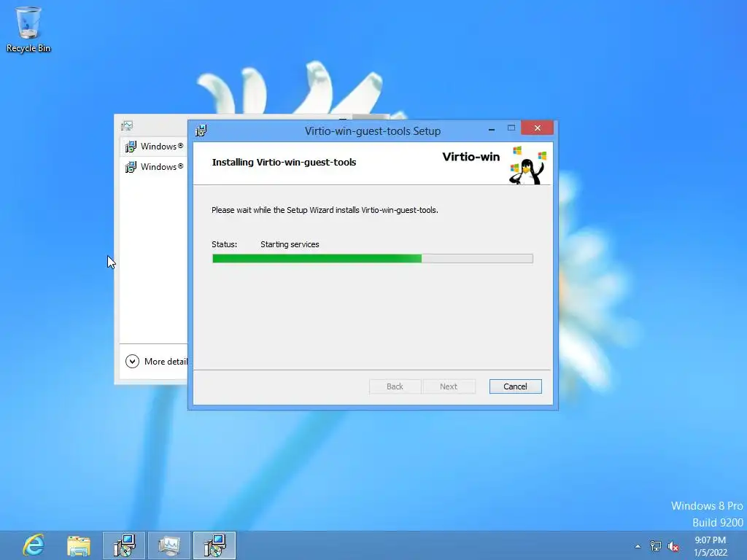This screenshot has height=560, width=747.
Task: Click the background window's title bar icon
Action: click(127, 125)
